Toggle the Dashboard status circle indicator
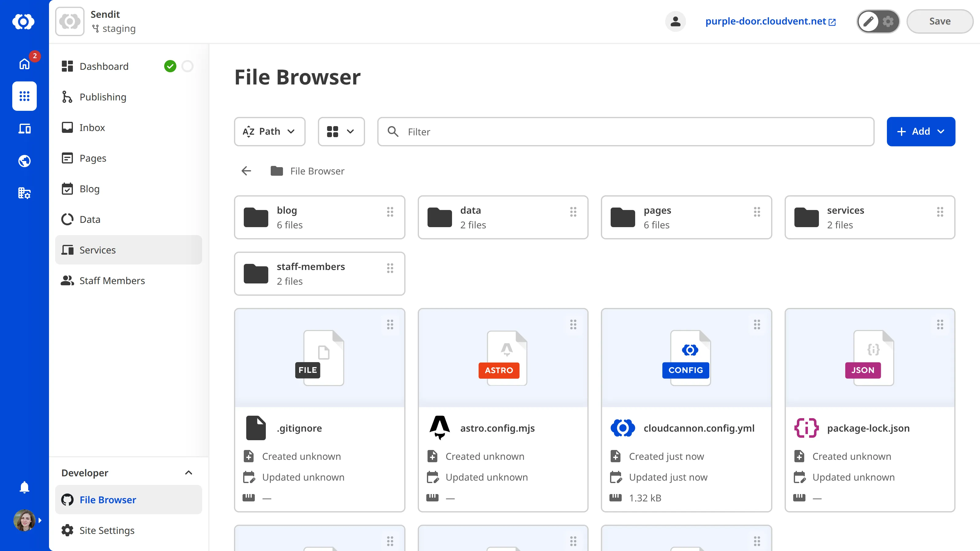The height and width of the screenshot is (551, 980). tap(187, 66)
